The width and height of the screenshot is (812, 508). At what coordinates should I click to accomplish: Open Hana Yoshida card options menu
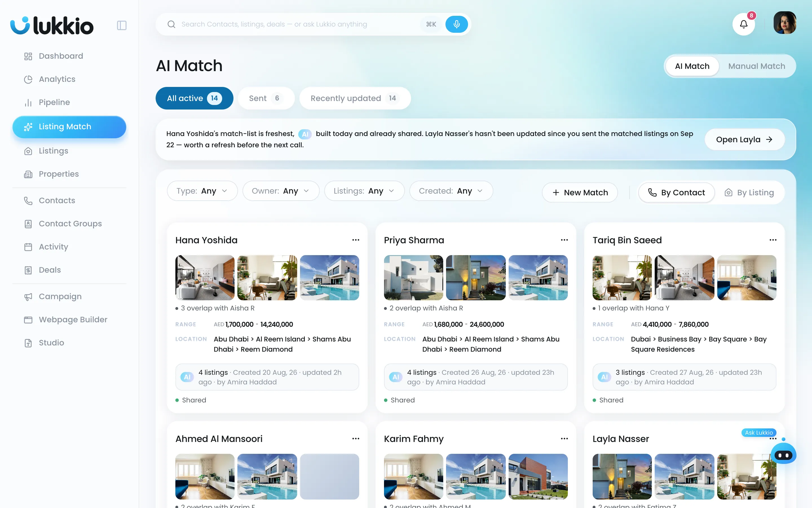tap(356, 240)
